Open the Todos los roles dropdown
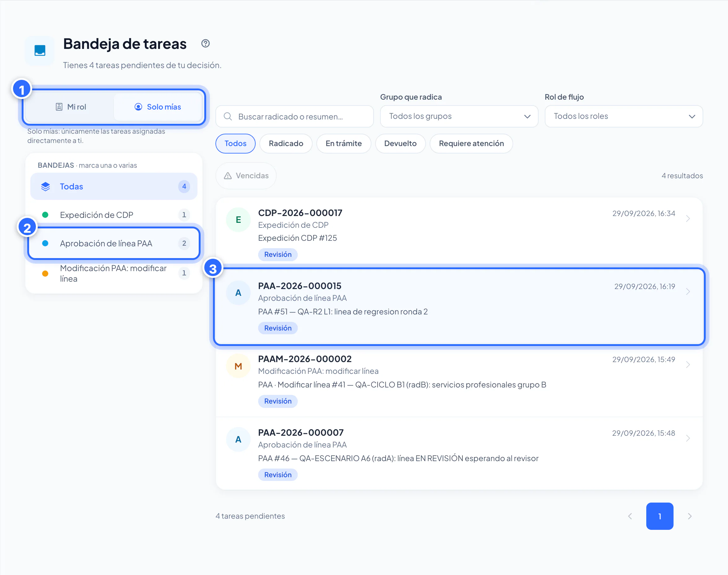This screenshot has width=728, height=575. 624,116
